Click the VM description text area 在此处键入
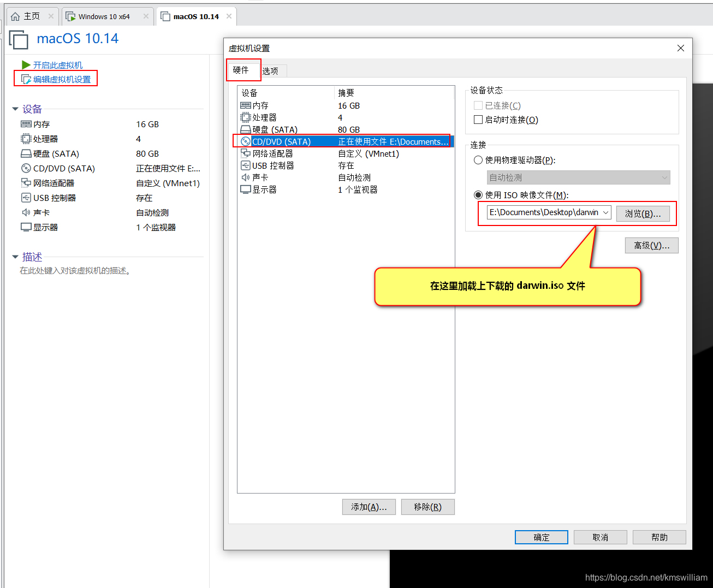 click(76, 271)
